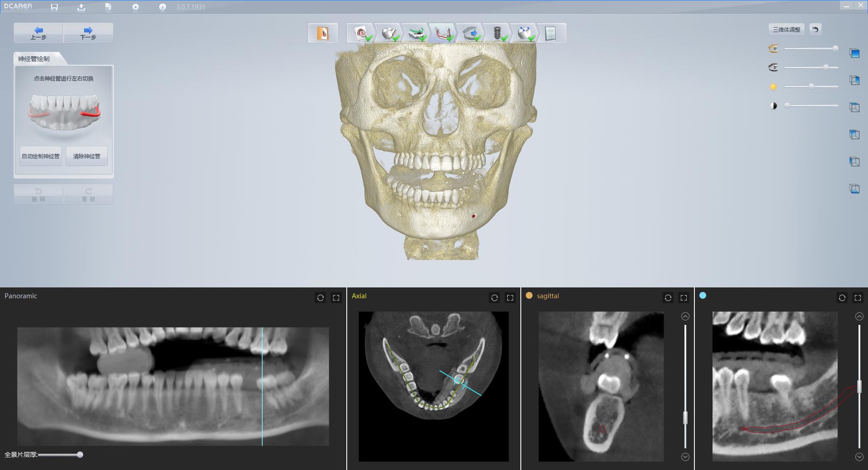Open the patient case folder icon
This screenshot has height=470, width=868.
point(322,33)
